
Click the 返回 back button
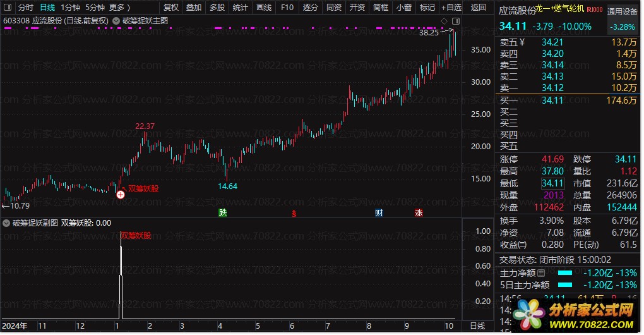479,8
